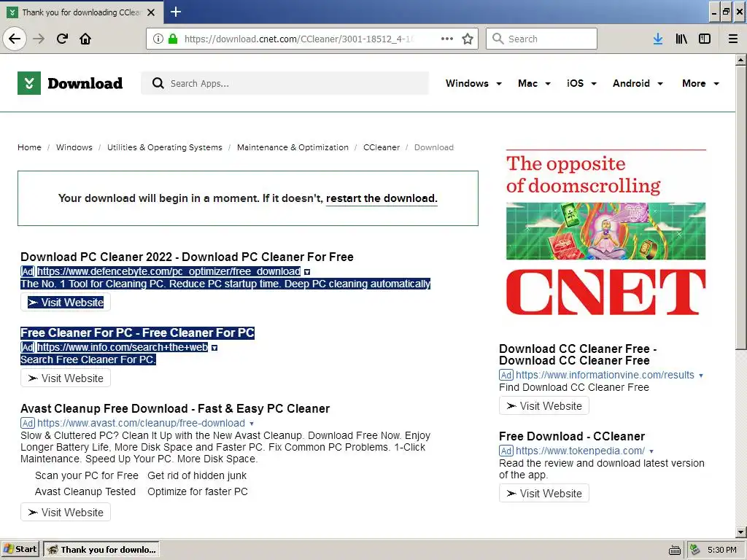747x560 pixels.
Task: Open 'Free Cleaner For PC' ad headline
Action: 137,332
